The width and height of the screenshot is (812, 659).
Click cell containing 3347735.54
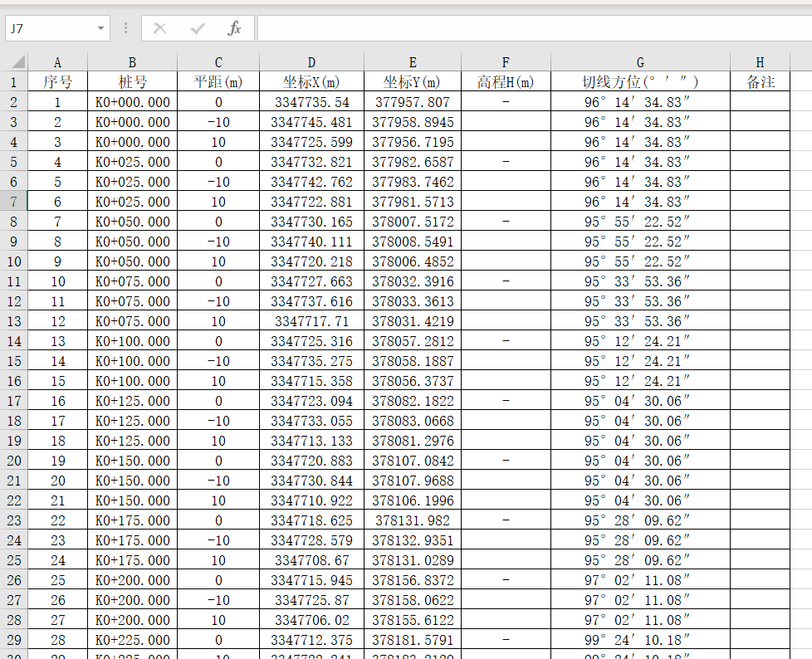click(311, 102)
